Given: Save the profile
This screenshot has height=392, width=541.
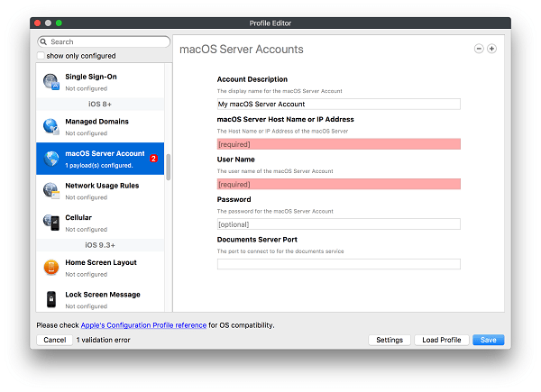Looking at the screenshot, I should click(488, 340).
